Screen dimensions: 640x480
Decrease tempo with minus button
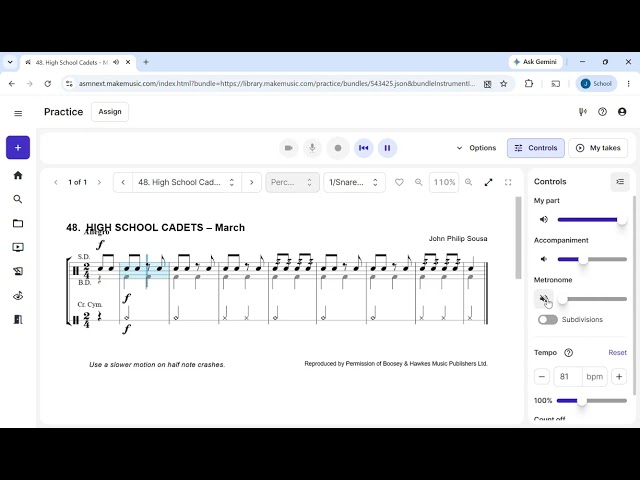click(x=542, y=376)
